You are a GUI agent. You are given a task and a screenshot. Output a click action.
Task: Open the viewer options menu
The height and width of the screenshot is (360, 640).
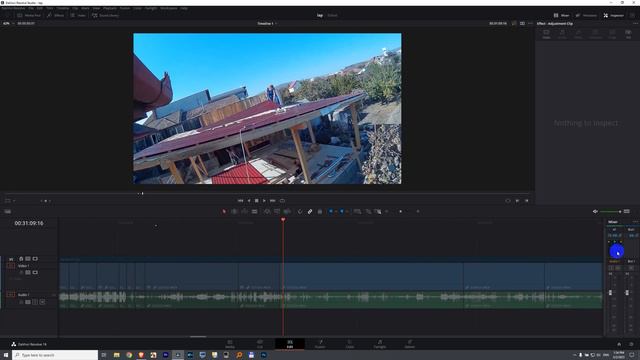point(530,23)
